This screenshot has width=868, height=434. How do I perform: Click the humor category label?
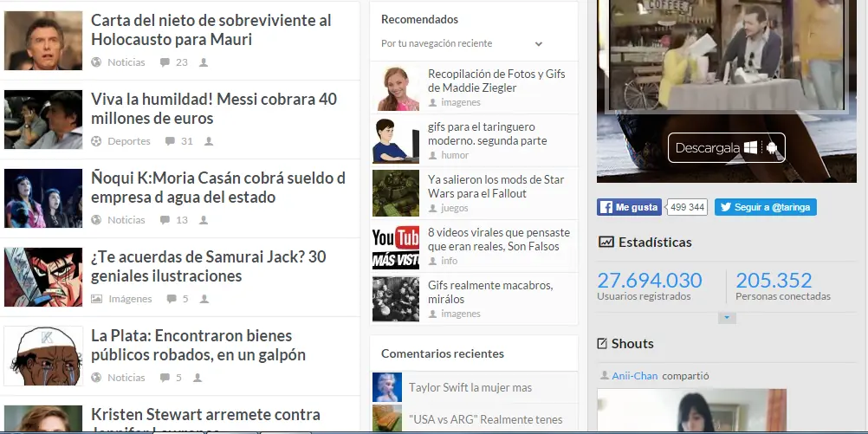pyautogui.click(x=455, y=156)
